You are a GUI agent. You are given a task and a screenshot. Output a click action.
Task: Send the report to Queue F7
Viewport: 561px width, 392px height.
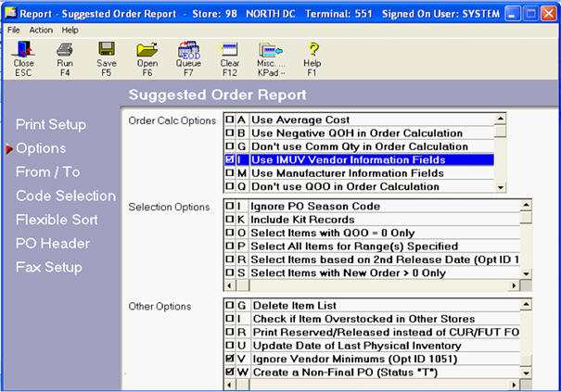[188, 56]
